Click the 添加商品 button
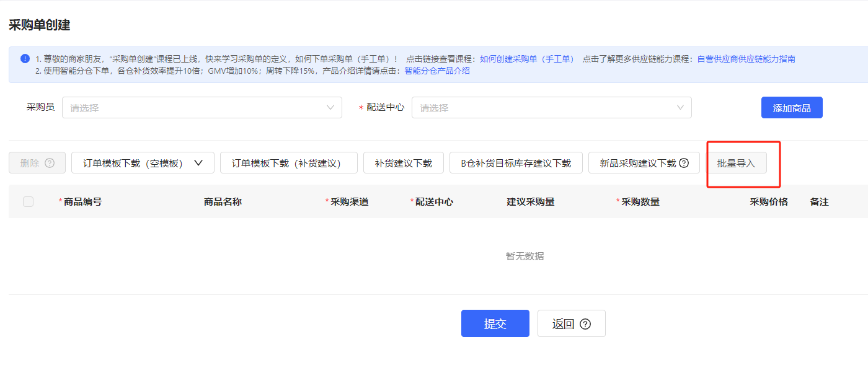This screenshot has height=368, width=868. point(791,108)
